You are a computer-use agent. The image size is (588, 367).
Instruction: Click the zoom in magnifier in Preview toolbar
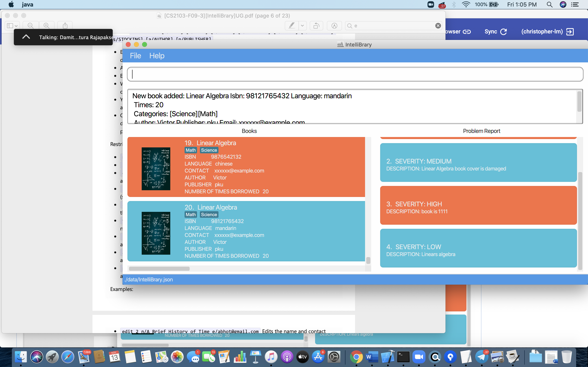pos(46,25)
